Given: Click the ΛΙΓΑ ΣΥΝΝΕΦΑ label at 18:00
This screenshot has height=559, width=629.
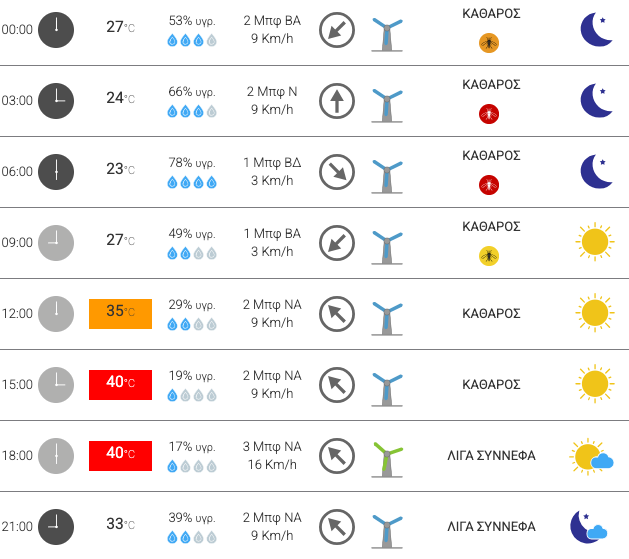Looking at the screenshot, I should click(x=491, y=456).
